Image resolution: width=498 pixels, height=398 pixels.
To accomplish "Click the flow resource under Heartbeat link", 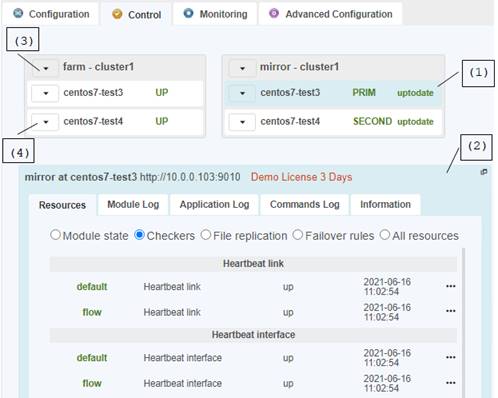I will (x=92, y=312).
